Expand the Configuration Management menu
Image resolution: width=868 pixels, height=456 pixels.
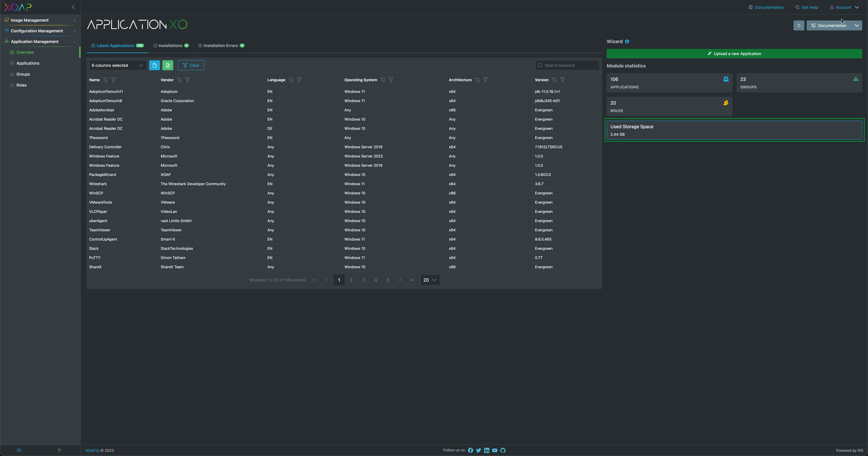pos(40,31)
